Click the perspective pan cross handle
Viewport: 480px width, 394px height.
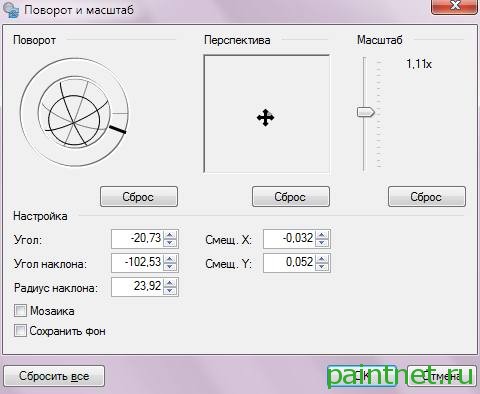point(265,117)
